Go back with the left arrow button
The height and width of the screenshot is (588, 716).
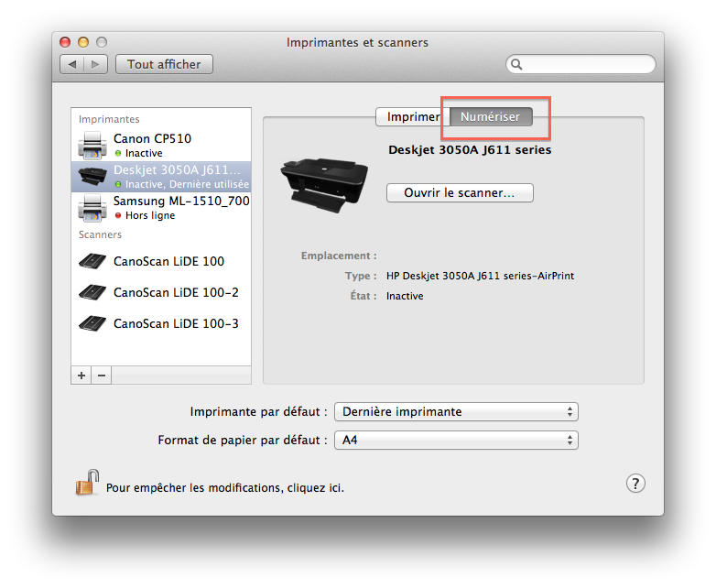point(72,64)
